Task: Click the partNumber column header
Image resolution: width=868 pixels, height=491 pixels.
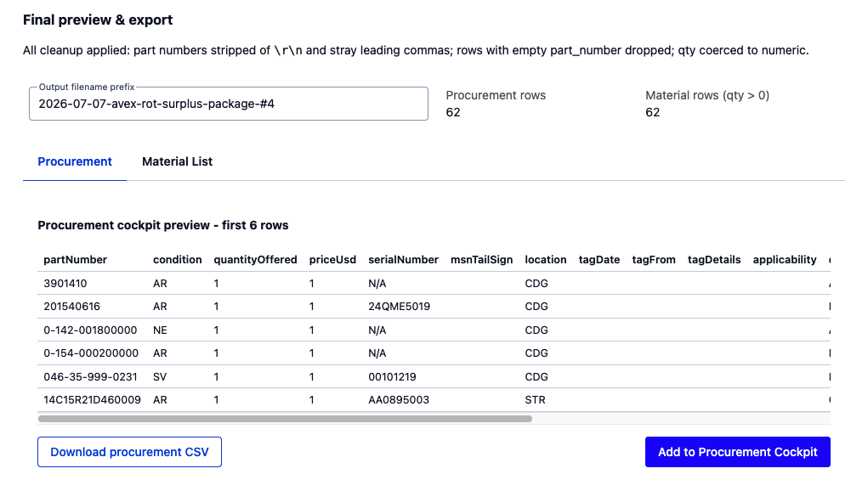Action: coord(76,259)
